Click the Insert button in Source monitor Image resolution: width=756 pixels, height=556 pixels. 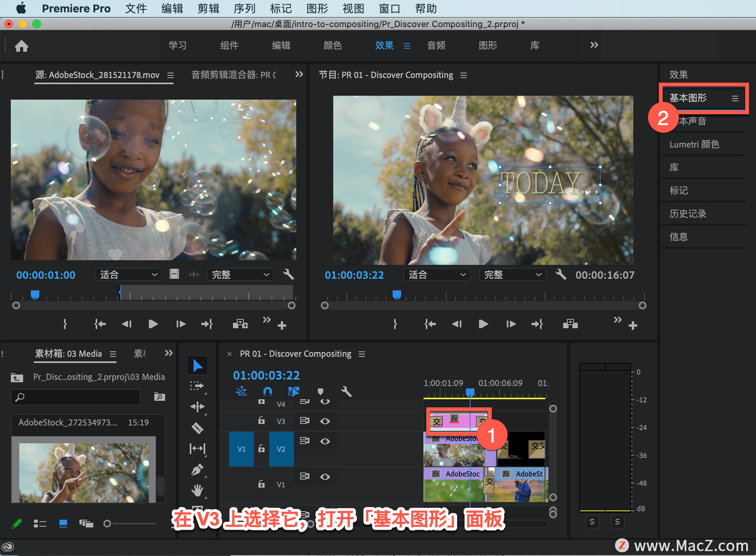(240, 324)
